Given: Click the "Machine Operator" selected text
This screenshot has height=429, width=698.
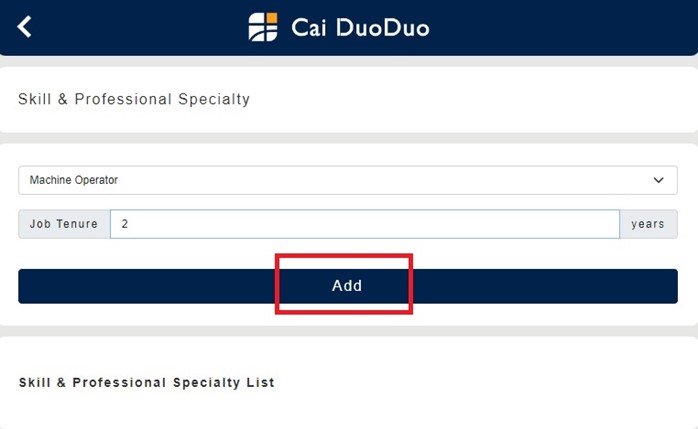Looking at the screenshot, I should (74, 180).
